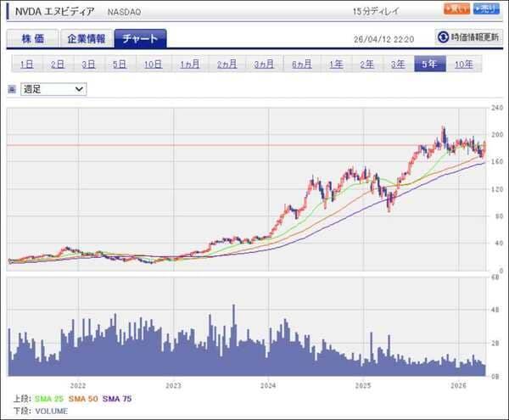Set chart range to 6ヵ月
The height and width of the screenshot is (420, 509).
point(301,64)
